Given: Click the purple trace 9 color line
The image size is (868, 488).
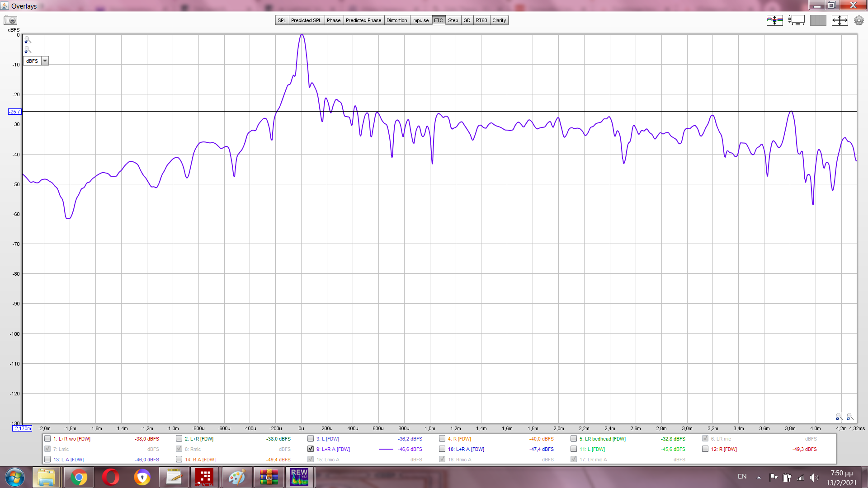Looking at the screenshot, I should tap(386, 449).
